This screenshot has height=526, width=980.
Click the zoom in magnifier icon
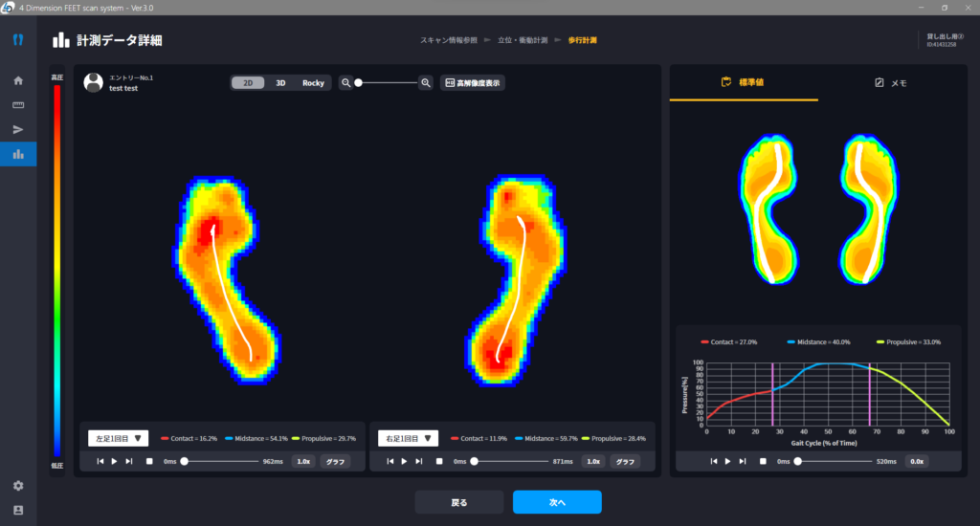pos(426,83)
